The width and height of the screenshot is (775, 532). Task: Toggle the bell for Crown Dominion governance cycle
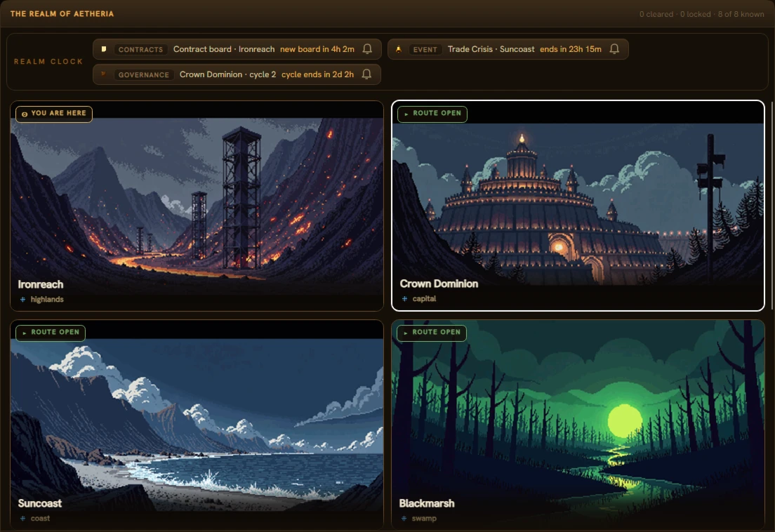tap(366, 74)
